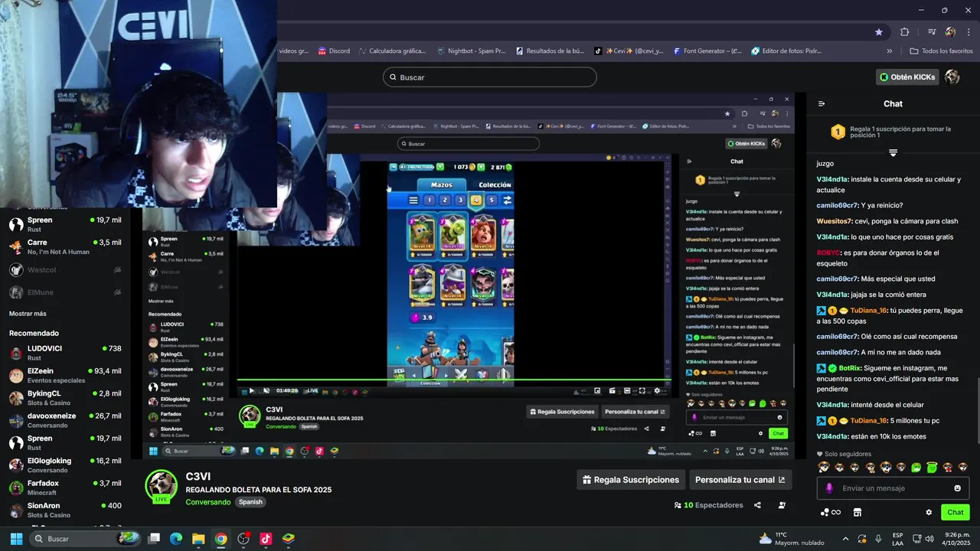Open the chat shop icon
980x551 pixels.
pos(857,512)
